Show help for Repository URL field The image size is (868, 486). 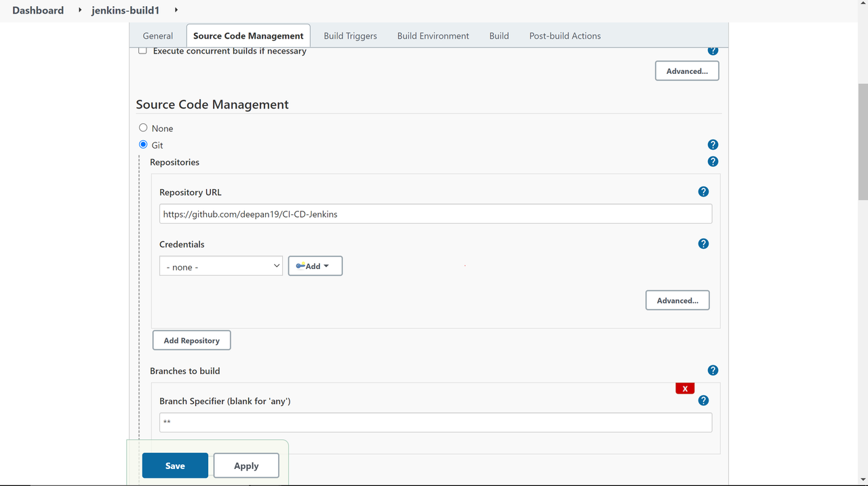(x=703, y=192)
